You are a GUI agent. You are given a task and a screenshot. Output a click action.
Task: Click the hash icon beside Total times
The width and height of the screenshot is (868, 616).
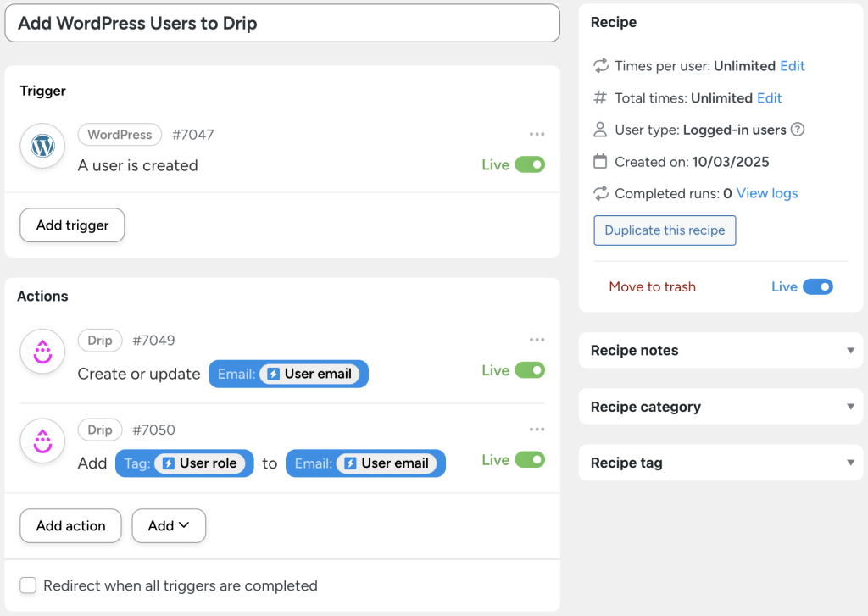coord(600,97)
